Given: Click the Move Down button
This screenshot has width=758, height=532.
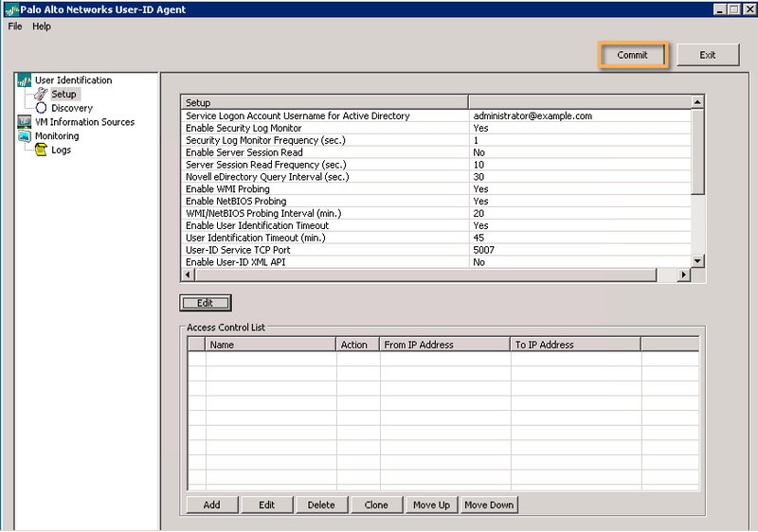Looking at the screenshot, I should pos(489,505).
